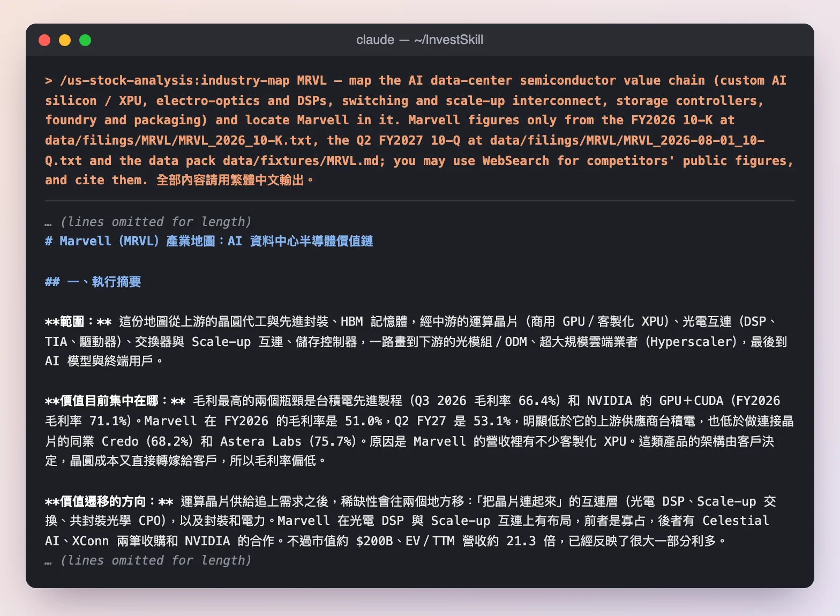Click the bold label "**範圍：**"
The image size is (840, 616).
tap(78, 321)
